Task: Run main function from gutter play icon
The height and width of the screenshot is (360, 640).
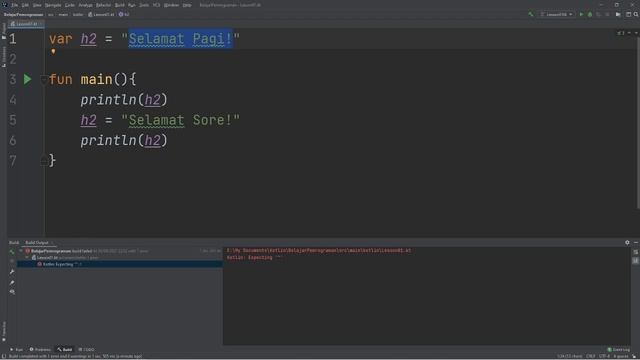Action: 27,79
